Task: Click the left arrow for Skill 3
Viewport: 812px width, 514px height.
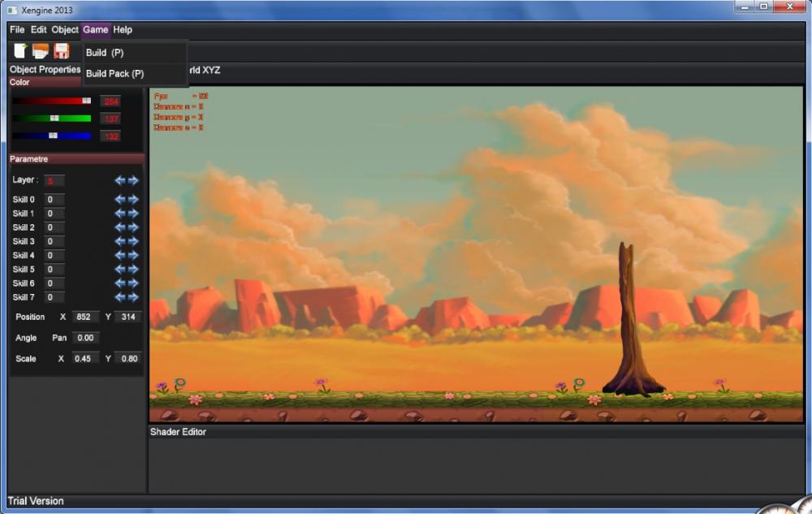Action: [x=120, y=241]
